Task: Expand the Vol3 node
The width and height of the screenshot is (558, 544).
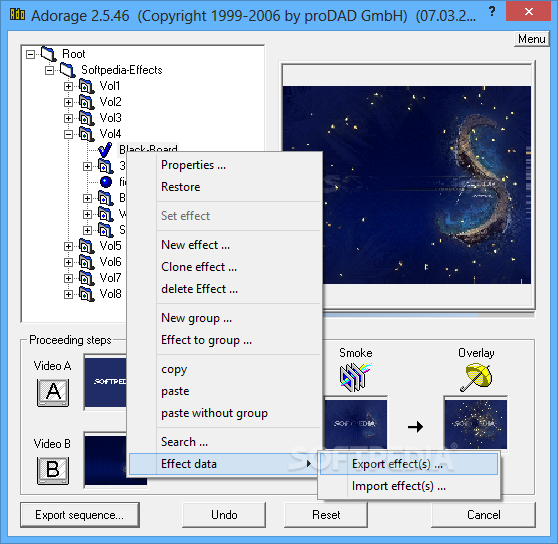Action: point(68,118)
